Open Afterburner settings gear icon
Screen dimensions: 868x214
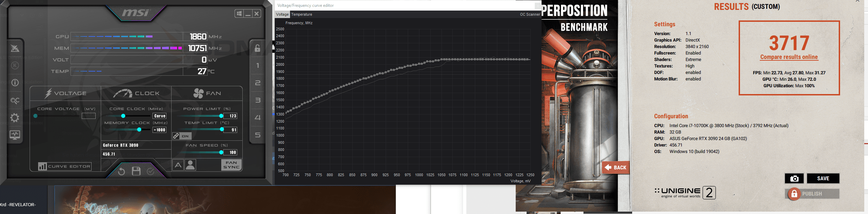tap(15, 118)
